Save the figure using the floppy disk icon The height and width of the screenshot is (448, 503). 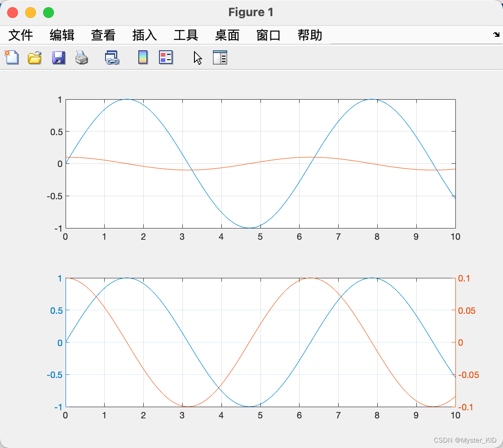click(58, 57)
